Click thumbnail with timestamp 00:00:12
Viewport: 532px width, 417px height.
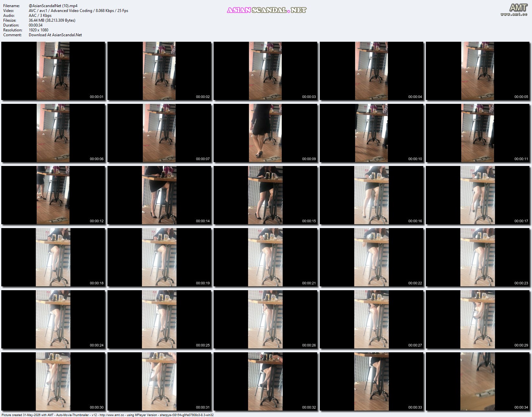click(53, 195)
